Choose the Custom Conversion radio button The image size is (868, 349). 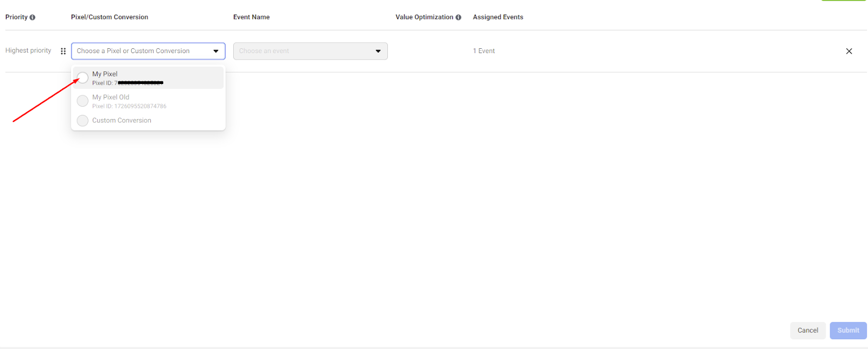82,120
